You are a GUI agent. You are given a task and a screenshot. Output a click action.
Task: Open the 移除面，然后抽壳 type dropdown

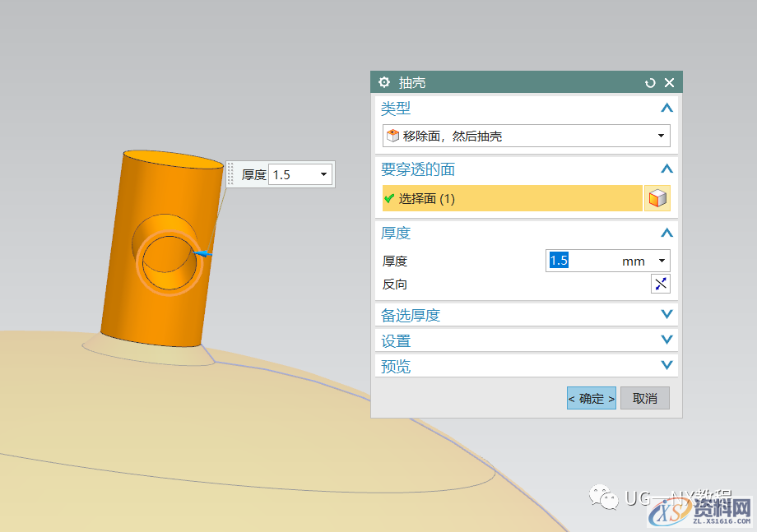(x=661, y=136)
